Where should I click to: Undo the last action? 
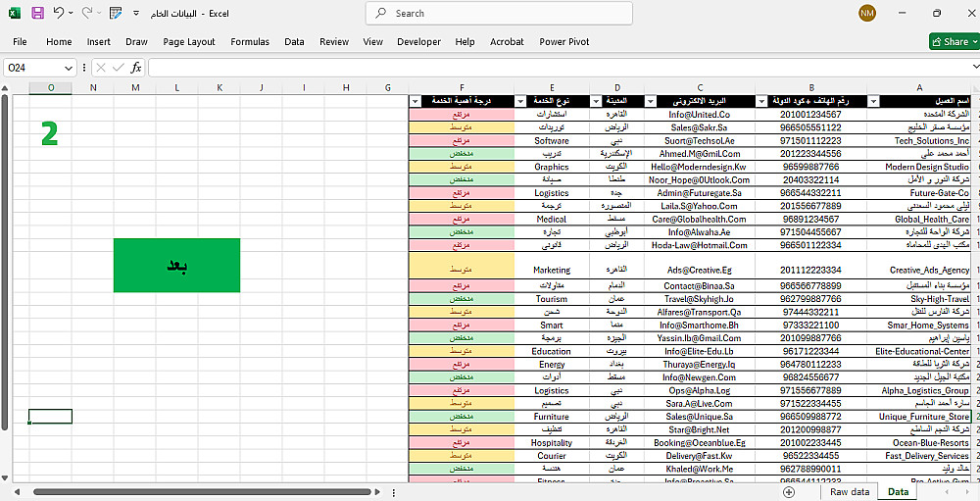tap(58, 13)
